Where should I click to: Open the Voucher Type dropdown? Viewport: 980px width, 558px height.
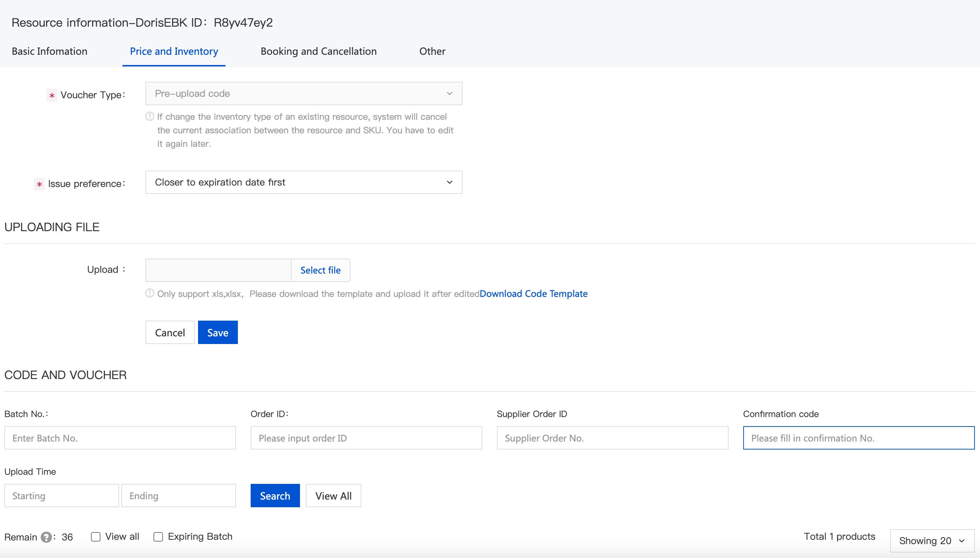303,93
